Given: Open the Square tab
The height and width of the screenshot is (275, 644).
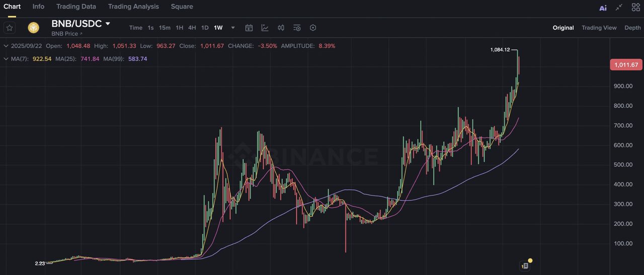Looking at the screenshot, I should pyautogui.click(x=182, y=7).
